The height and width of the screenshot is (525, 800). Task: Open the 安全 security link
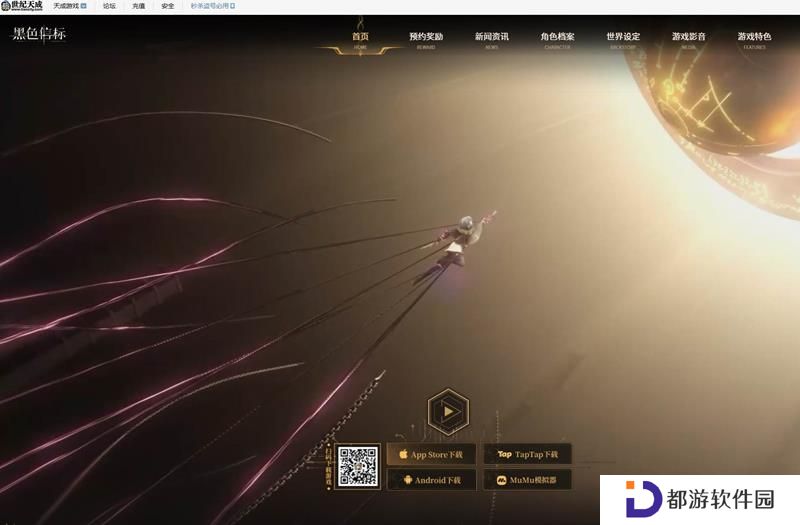(167, 6)
